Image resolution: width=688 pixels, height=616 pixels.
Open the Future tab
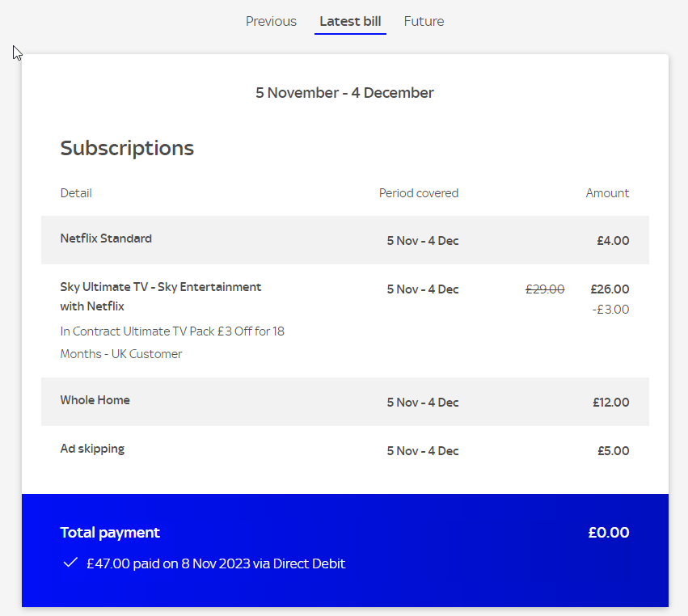pos(424,21)
